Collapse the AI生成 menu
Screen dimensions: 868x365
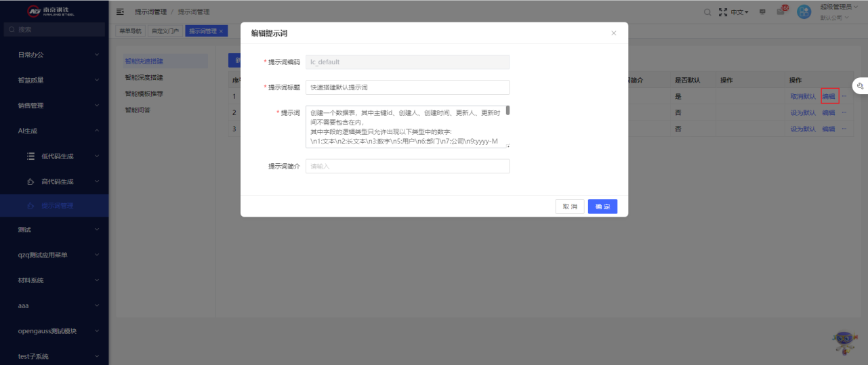point(54,131)
